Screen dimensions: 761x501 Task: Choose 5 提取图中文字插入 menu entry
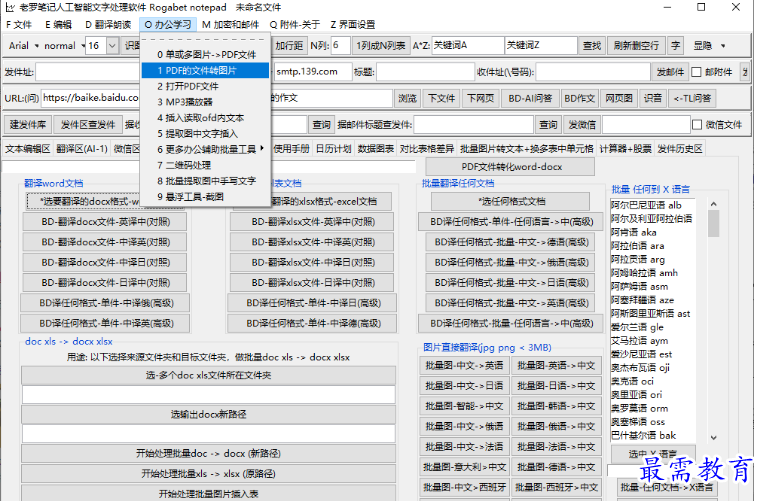pyautogui.click(x=206, y=134)
